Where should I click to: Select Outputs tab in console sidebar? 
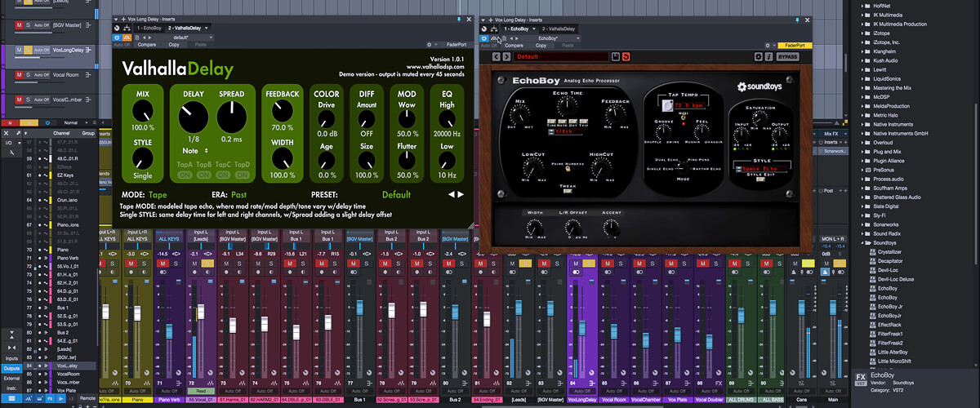coord(11,368)
